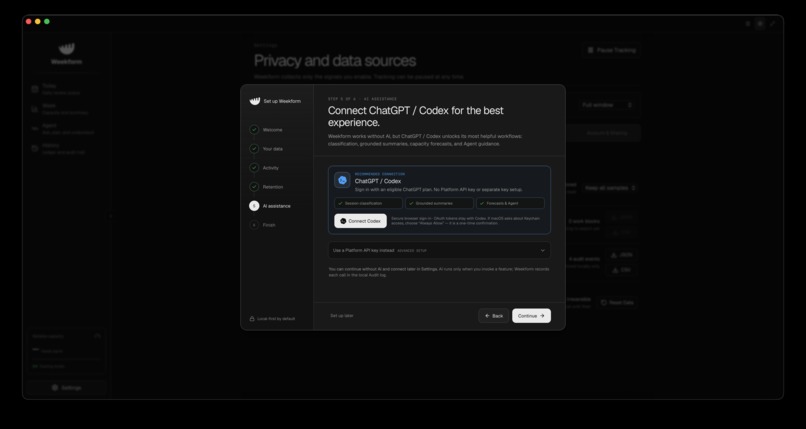The height and width of the screenshot is (429, 806).
Task: Click the Connect Codex button
Action: [x=360, y=221]
